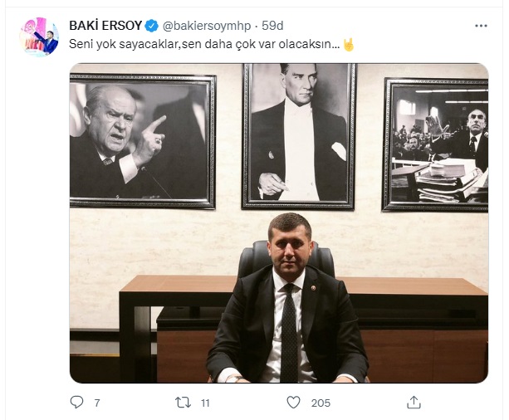509x420 pixels.
Task: Open the share menu icon
Action: 414,403
